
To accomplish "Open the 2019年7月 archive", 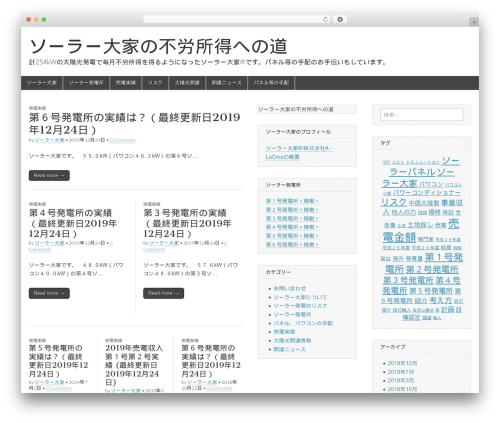I will click(x=401, y=372).
